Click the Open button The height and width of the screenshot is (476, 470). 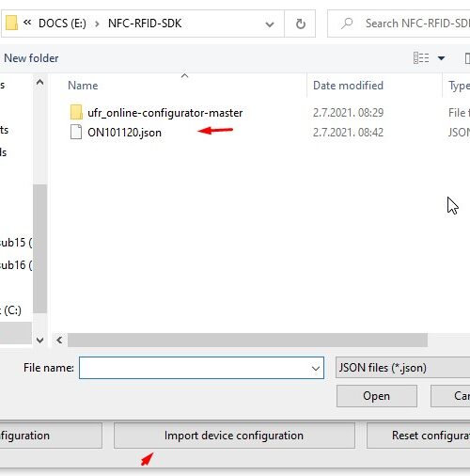coord(377,396)
